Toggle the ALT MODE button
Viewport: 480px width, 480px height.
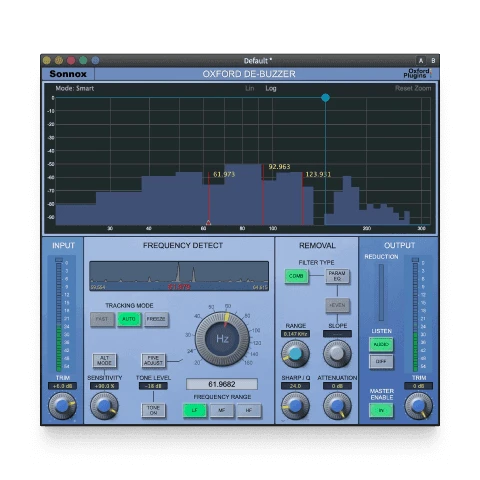pyautogui.click(x=104, y=360)
